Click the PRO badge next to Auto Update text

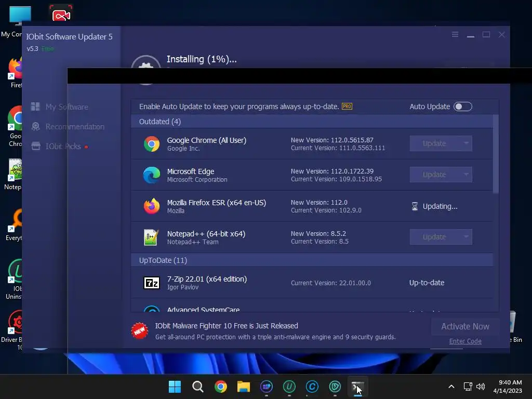pyautogui.click(x=347, y=107)
